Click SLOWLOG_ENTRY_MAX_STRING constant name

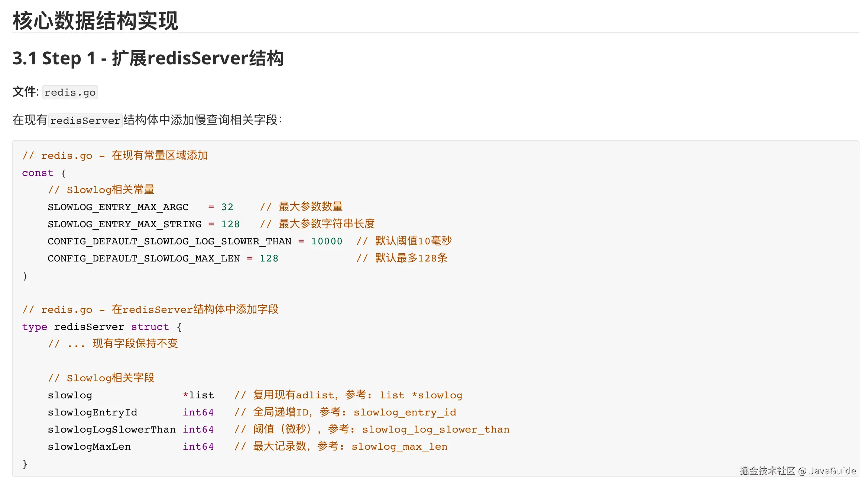(124, 224)
